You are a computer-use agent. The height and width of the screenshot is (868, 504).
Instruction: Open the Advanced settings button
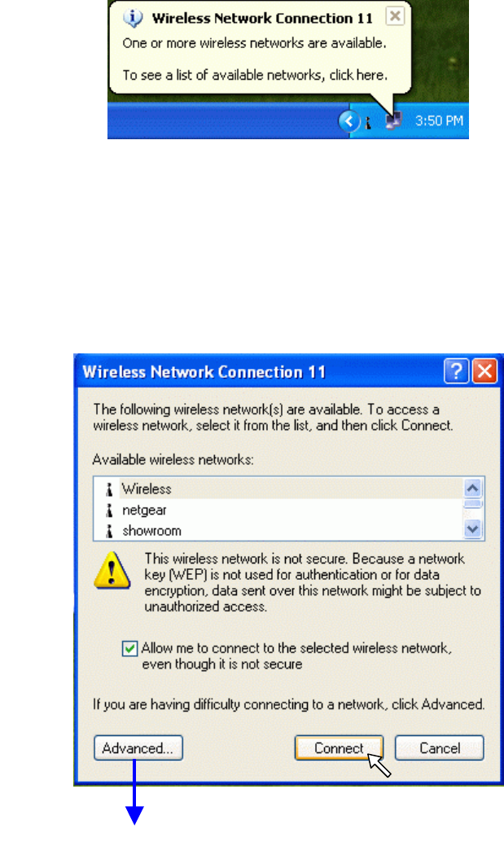(x=138, y=747)
